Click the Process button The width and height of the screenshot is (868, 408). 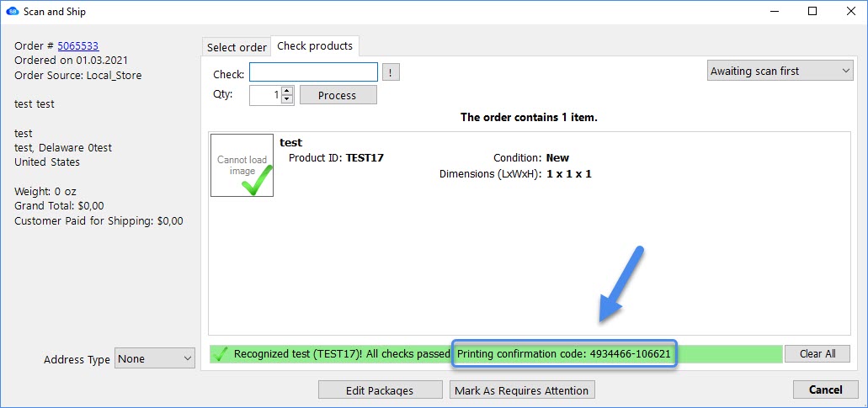[338, 95]
